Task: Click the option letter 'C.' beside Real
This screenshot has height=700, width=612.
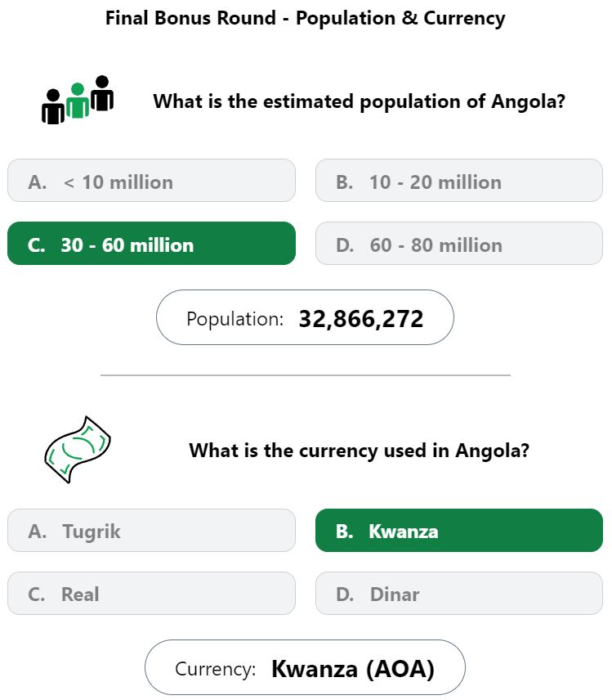Action: (36, 595)
